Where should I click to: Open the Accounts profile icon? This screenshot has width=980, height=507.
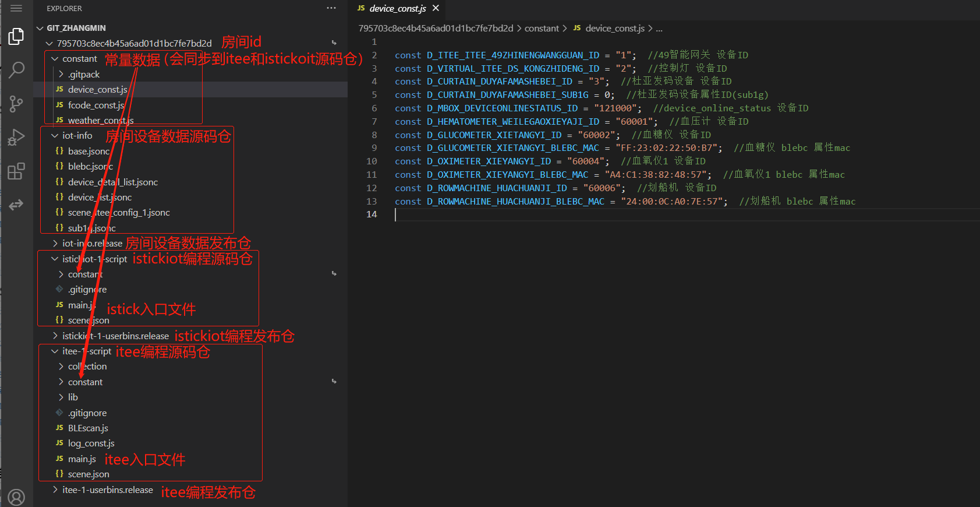[16, 497]
